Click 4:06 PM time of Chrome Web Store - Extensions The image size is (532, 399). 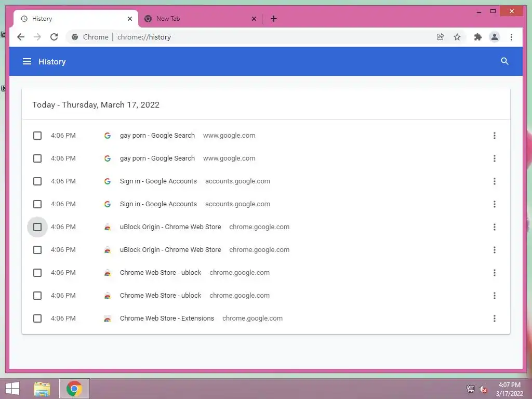tap(63, 318)
